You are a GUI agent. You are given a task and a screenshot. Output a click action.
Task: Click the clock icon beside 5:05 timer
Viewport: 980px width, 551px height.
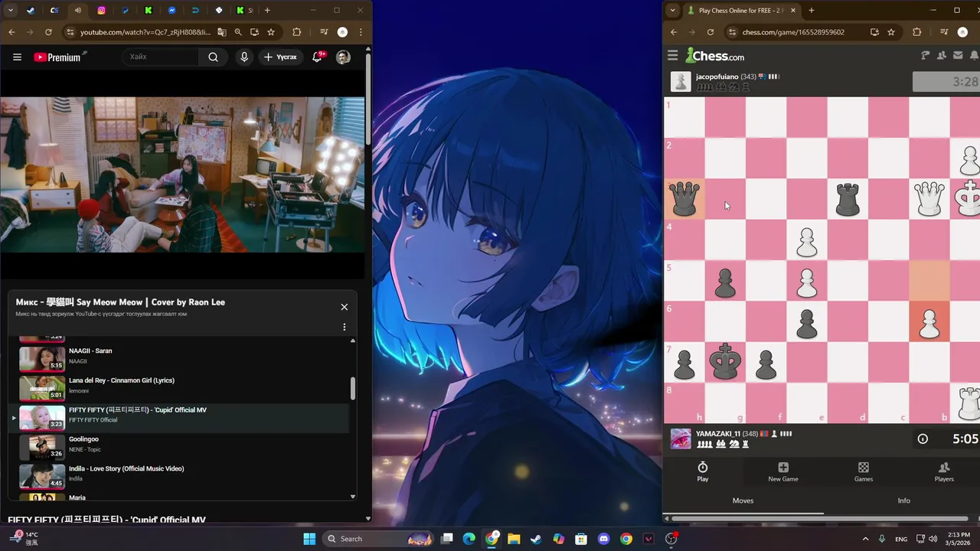tap(923, 439)
